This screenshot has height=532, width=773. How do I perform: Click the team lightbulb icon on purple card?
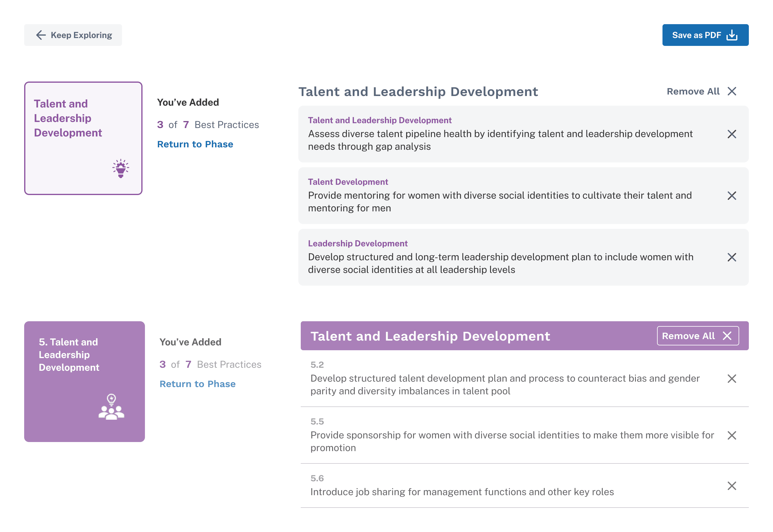coord(111,407)
